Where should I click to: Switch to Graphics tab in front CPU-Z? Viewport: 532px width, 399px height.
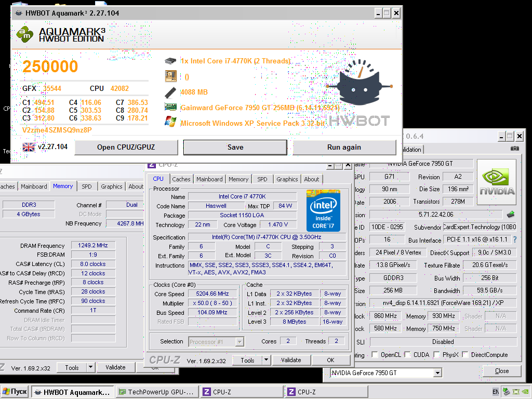[287, 179]
